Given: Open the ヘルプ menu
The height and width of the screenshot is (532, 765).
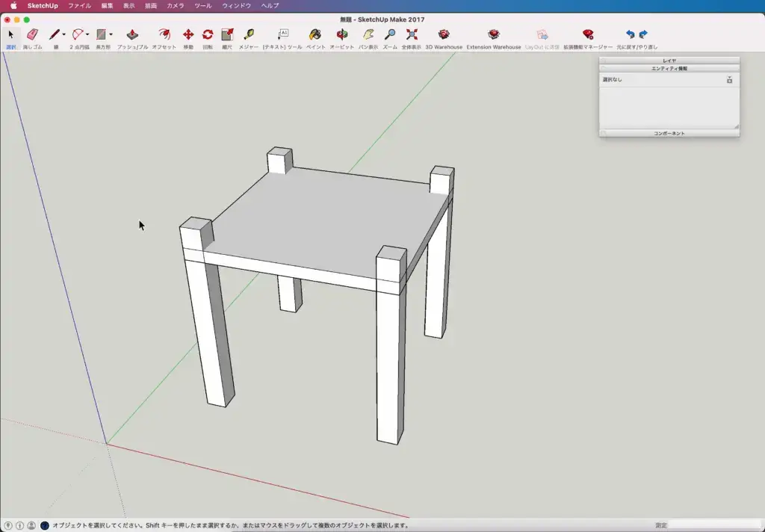Looking at the screenshot, I should 270,6.
